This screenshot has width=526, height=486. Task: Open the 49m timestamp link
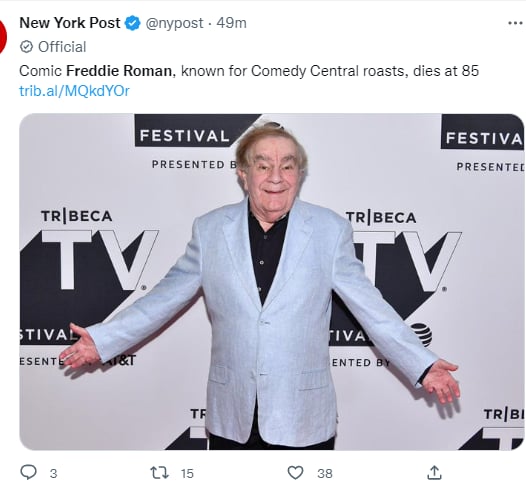point(231,23)
